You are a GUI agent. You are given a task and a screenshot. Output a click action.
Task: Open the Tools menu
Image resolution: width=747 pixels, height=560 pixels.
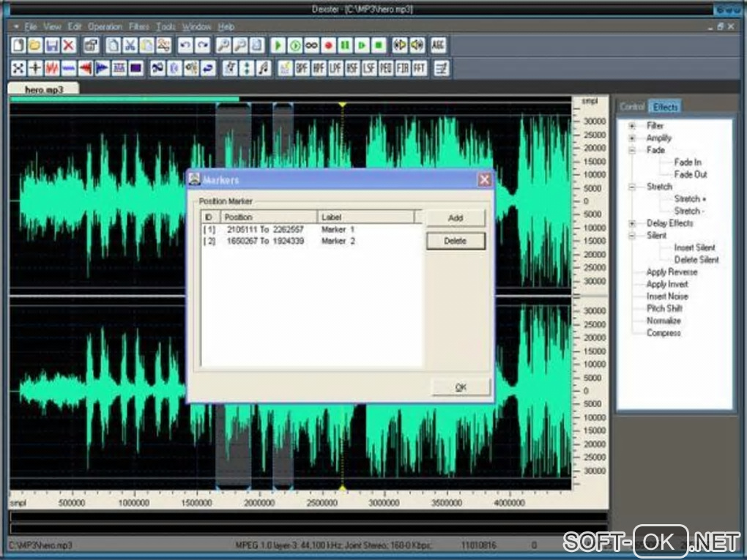166,26
